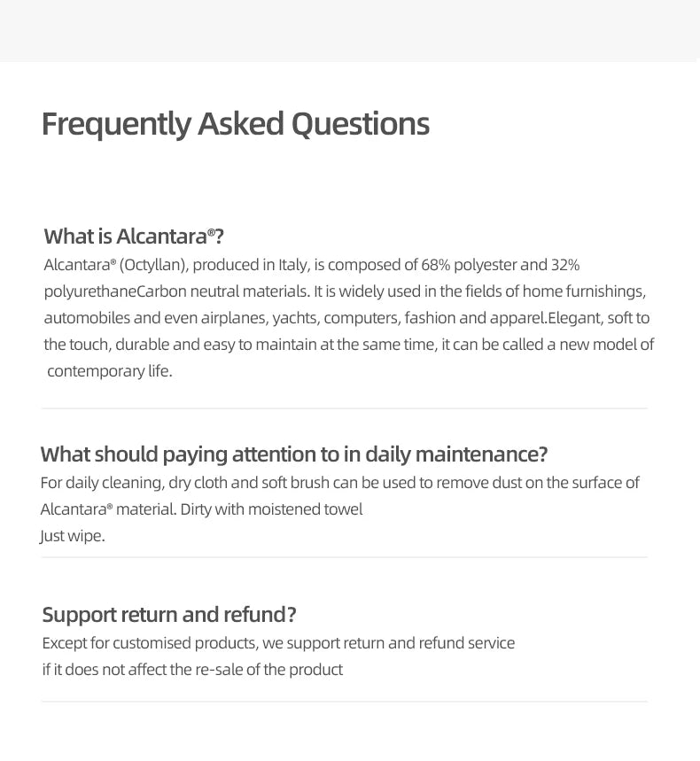The image size is (700, 761).
Task: Click the "if it does not affect the re-sale" line
Action: pos(192,670)
